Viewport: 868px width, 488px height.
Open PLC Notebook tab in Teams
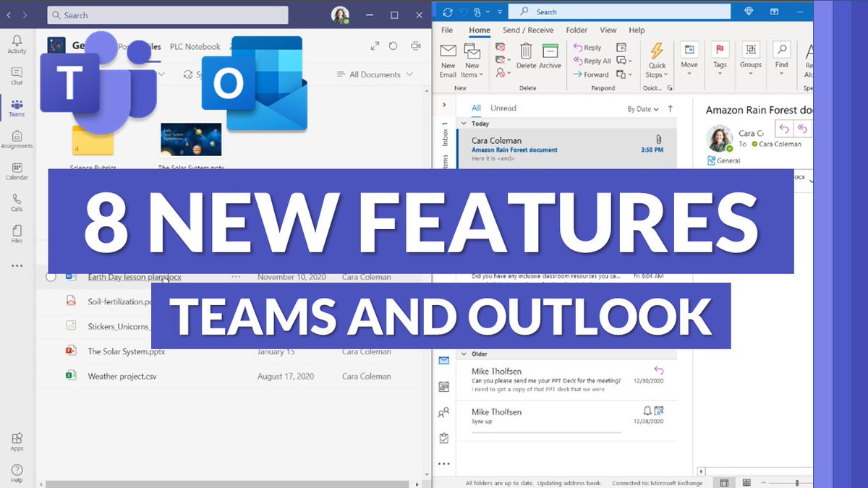(195, 46)
